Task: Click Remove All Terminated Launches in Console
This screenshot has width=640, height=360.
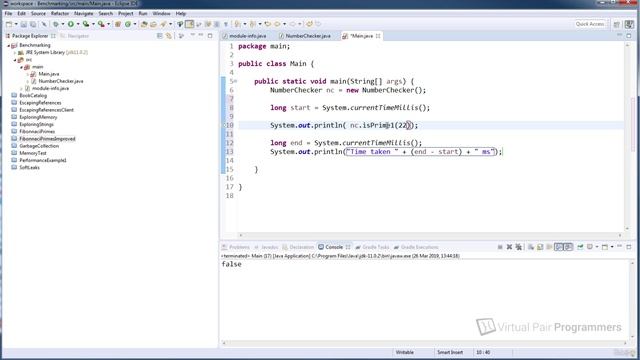Action: [x=519, y=247]
